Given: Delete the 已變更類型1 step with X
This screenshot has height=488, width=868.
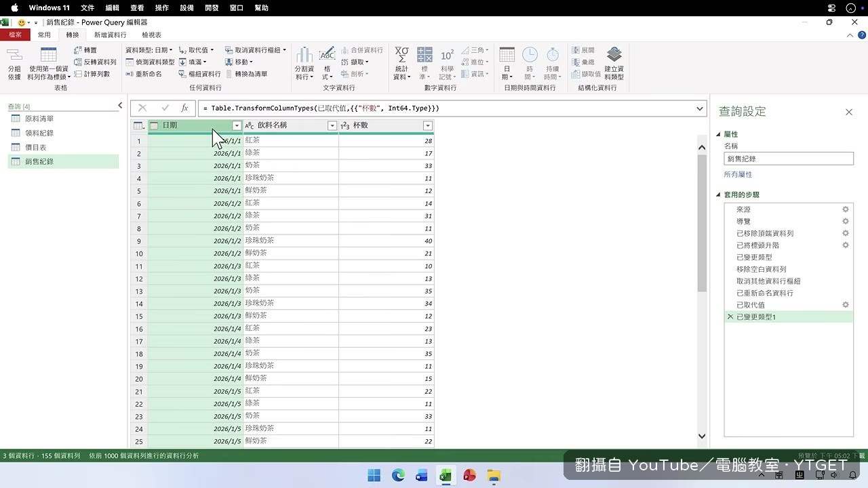Looking at the screenshot, I should pyautogui.click(x=730, y=317).
